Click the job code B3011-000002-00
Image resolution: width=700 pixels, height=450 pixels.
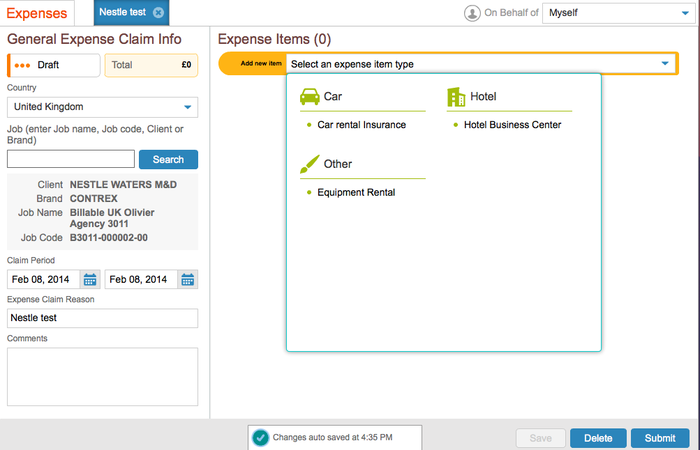(x=108, y=238)
